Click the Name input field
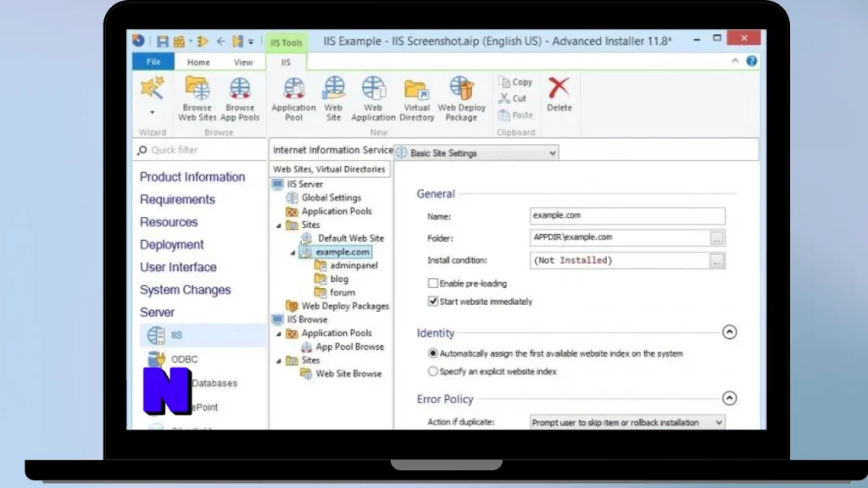868x488 pixels. pyautogui.click(x=626, y=216)
